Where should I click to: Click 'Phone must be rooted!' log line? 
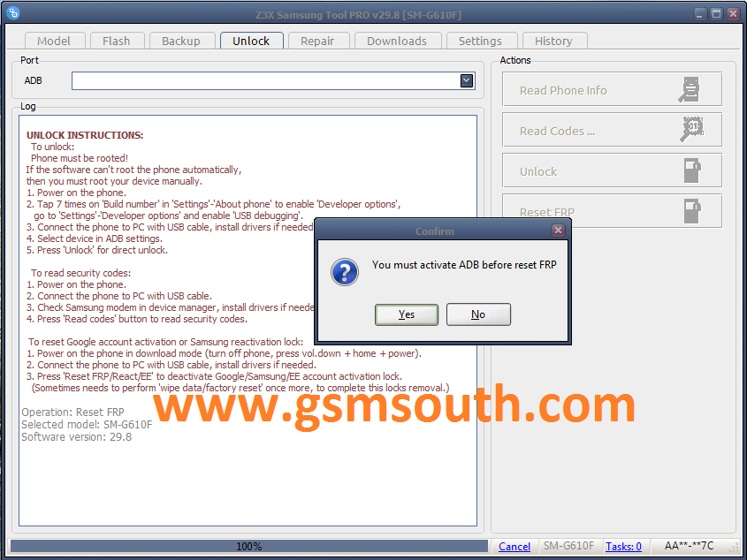coord(80,158)
